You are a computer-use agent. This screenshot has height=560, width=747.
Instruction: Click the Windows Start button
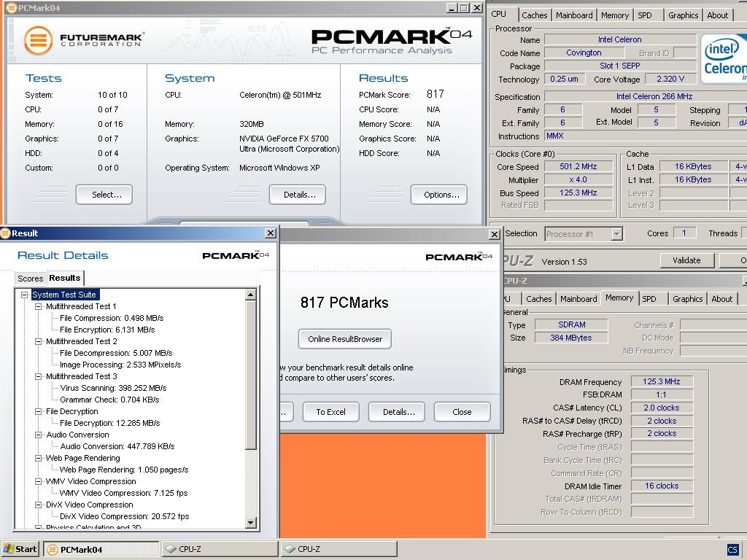pyautogui.click(x=20, y=549)
